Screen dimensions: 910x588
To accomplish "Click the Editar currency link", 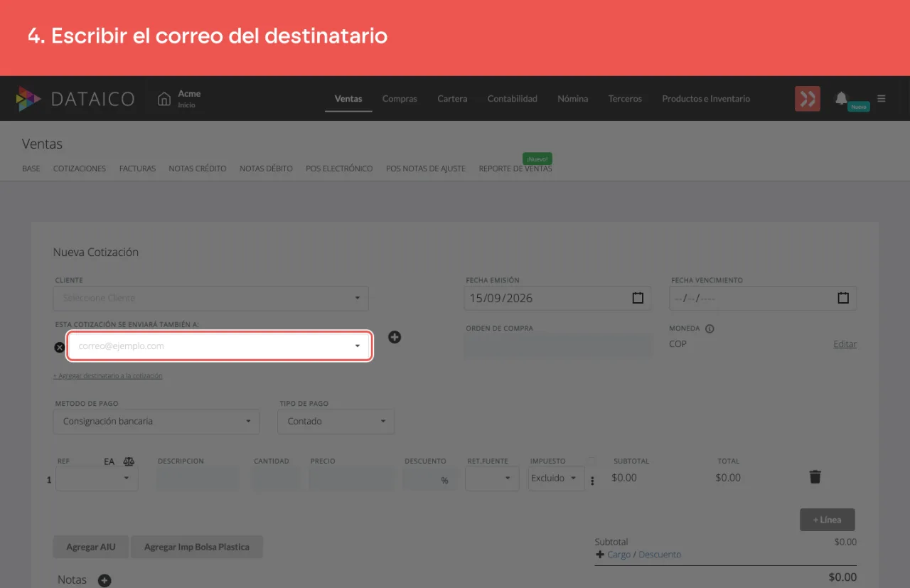I will click(x=845, y=344).
